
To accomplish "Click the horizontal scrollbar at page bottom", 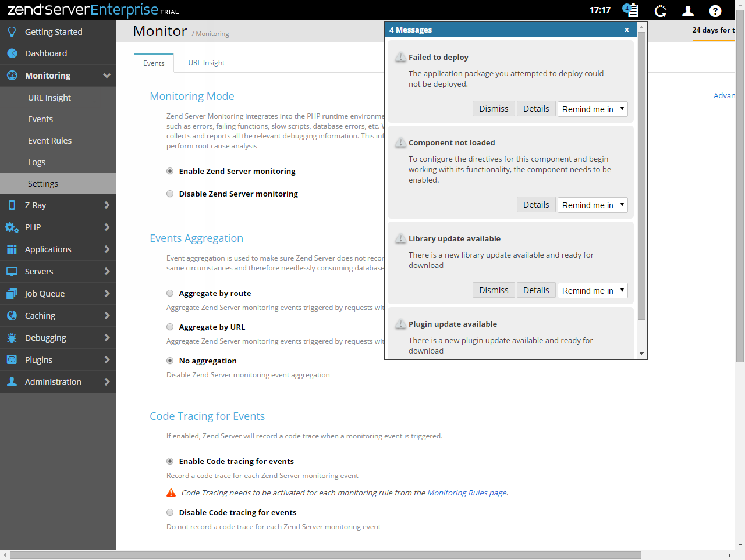I will 326,555.
